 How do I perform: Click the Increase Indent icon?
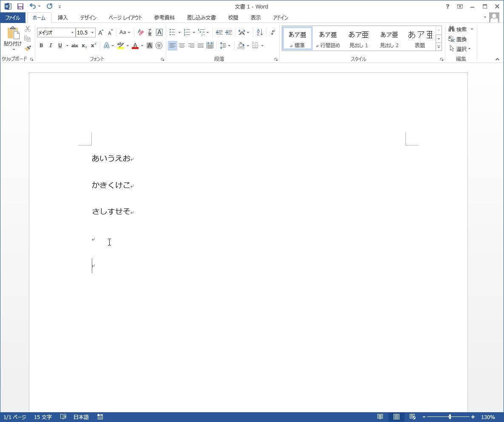click(x=229, y=32)
